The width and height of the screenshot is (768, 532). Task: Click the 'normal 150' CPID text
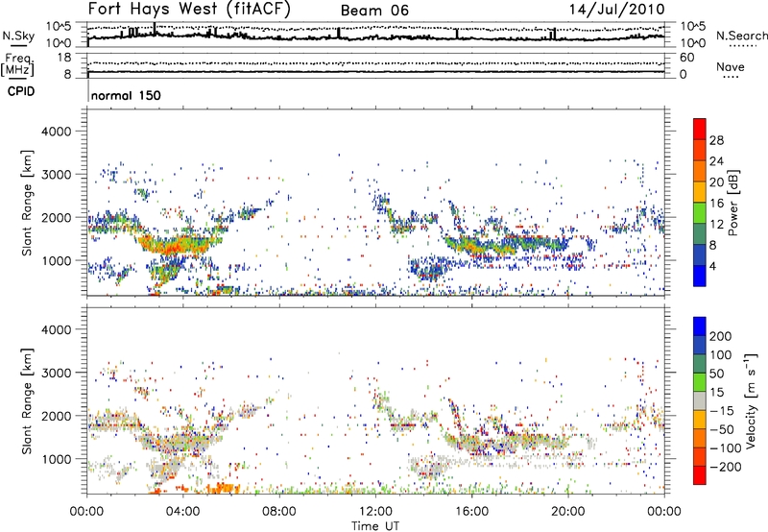126,95
